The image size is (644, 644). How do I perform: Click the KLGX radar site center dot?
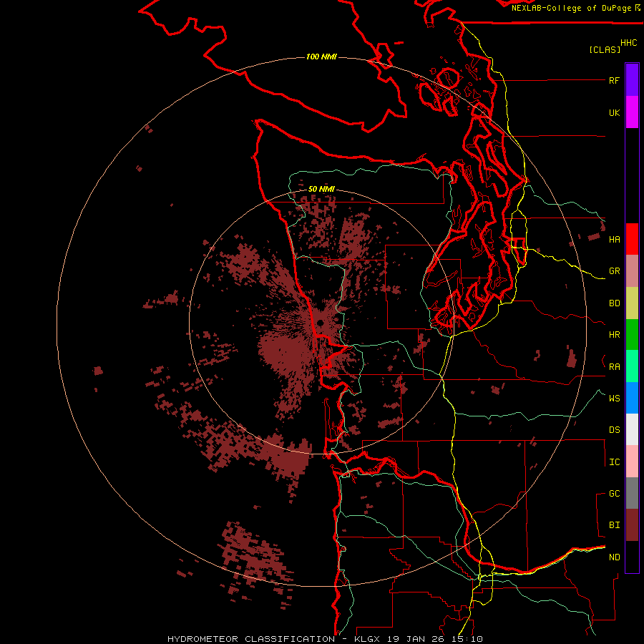pos(321,323)
